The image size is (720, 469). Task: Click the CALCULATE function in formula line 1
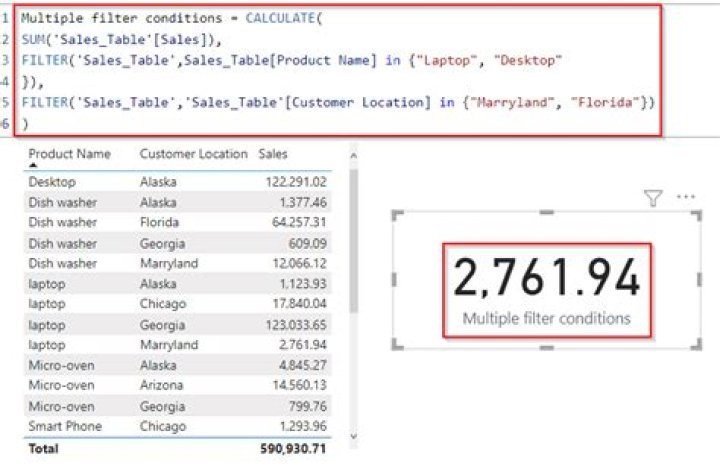280,18
